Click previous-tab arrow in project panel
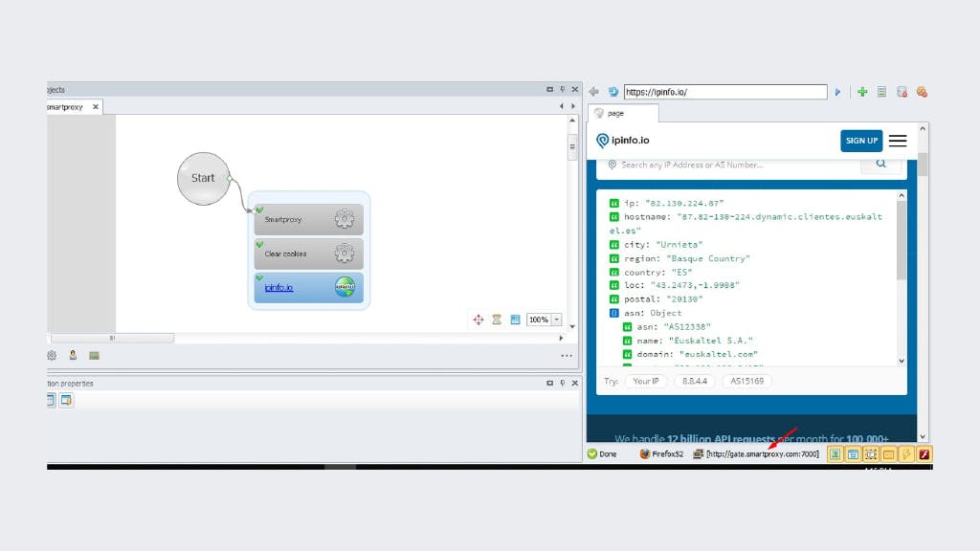 point(561,106)
